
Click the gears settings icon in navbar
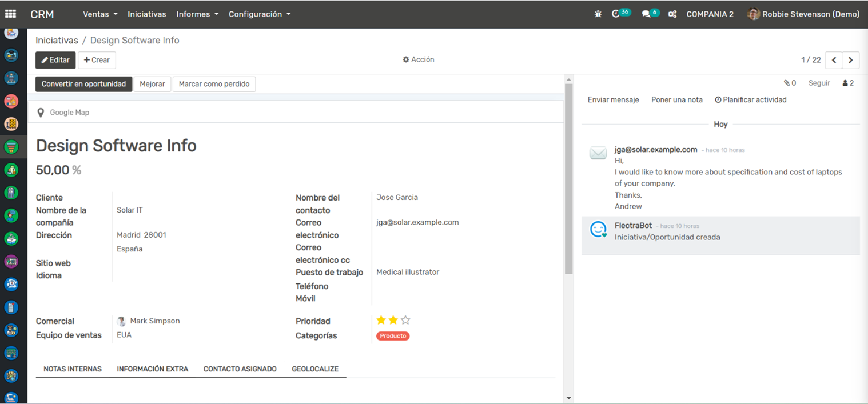[672, 14]
